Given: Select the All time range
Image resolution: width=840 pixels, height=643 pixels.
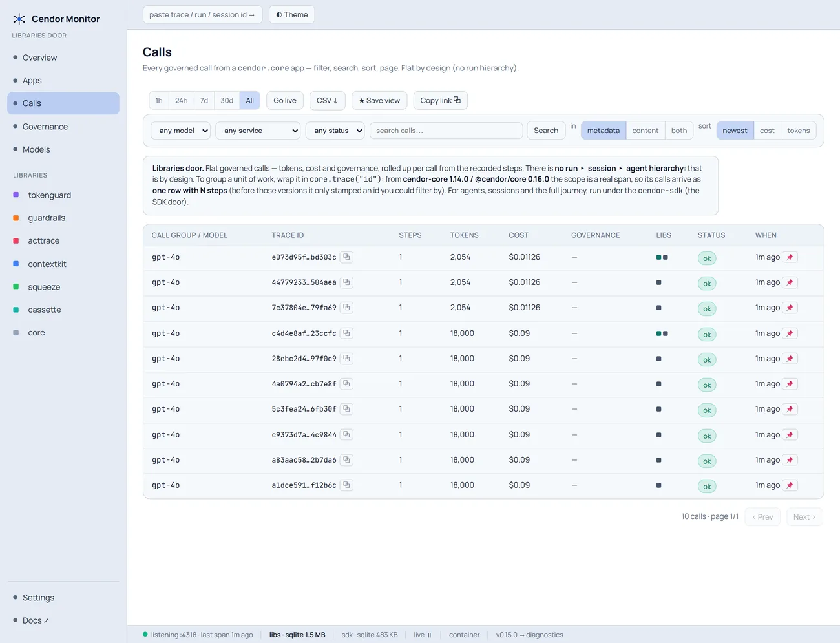Looking at the screenshot, I should (250, 101).
